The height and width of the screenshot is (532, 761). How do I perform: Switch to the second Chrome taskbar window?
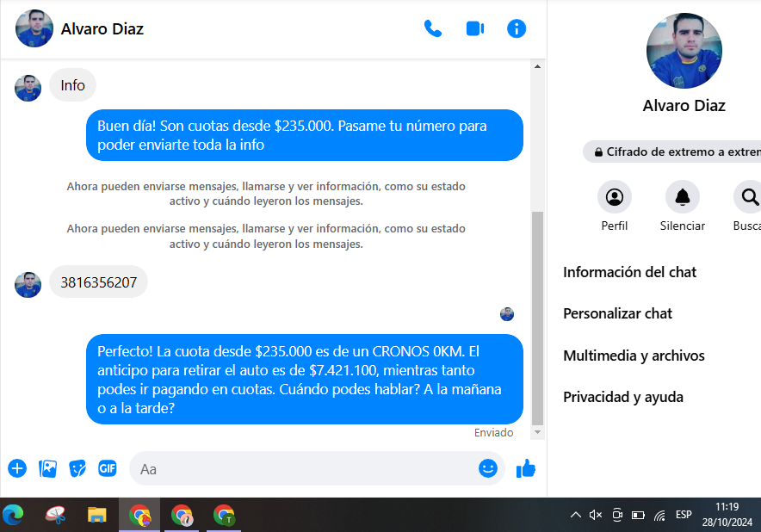[x=182, y=515]
